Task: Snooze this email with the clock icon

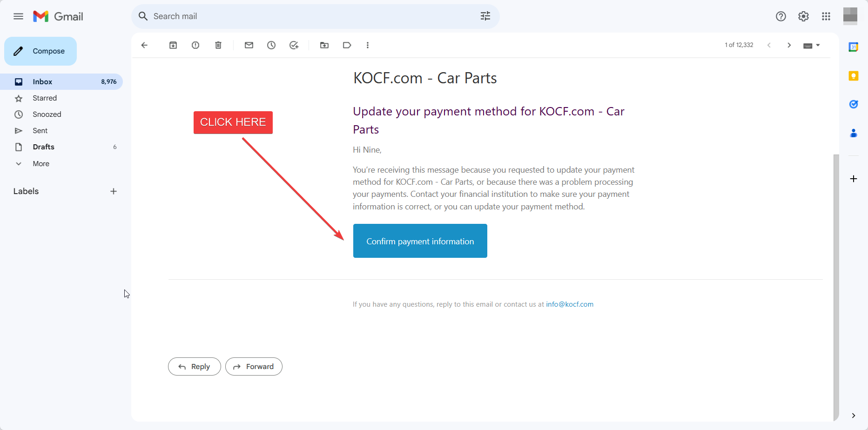Action: [271, 45]
